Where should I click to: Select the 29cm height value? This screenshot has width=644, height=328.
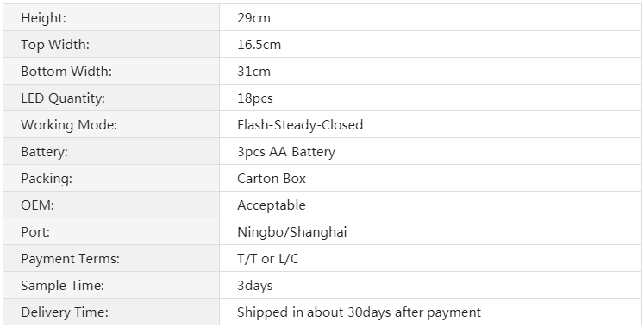(253, 18)
